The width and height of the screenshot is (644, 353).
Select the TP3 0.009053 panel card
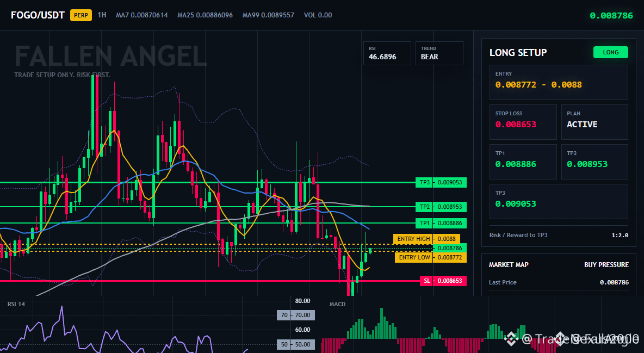[559, 201]
